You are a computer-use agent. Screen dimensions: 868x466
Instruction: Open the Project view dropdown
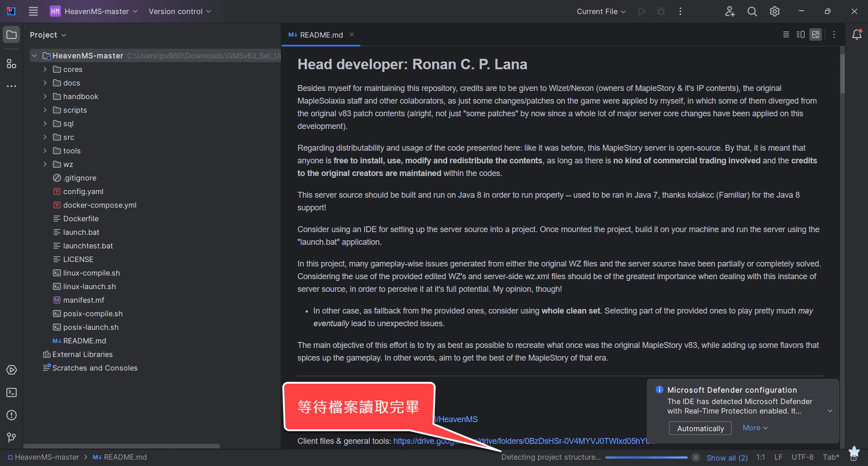pyautogui.click(x=48, y=35)
